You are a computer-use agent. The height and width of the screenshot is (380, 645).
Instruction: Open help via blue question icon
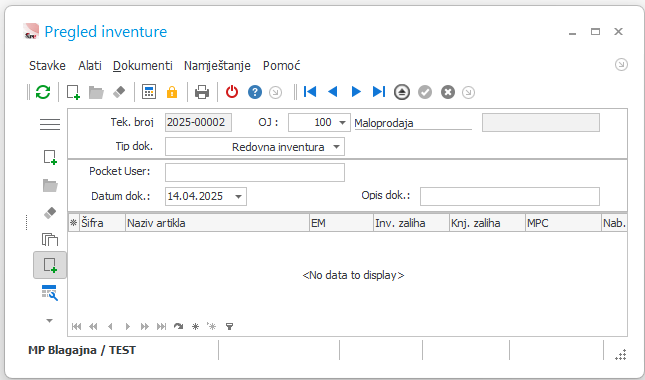point(255,92)
